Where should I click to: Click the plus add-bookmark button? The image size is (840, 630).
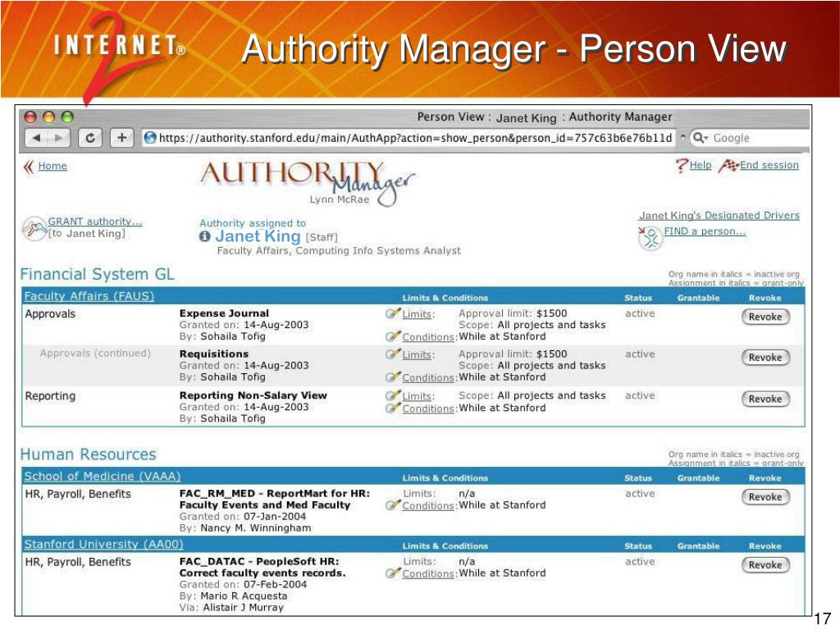coord(122,138)
